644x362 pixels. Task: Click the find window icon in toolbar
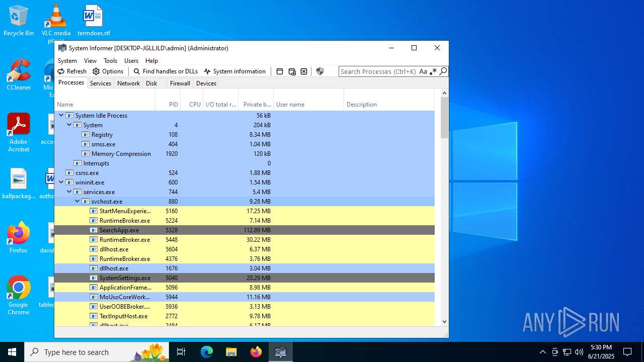click(x=280, y=71)
